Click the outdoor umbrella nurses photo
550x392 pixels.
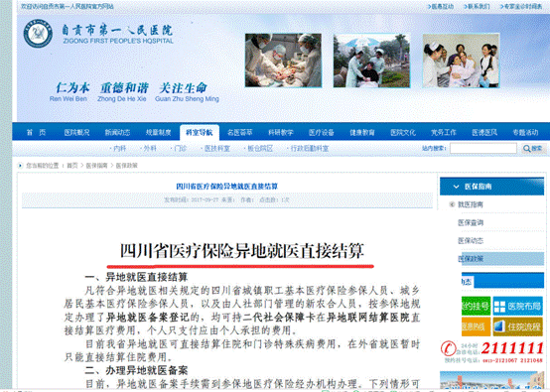click(x=371, y=61)
